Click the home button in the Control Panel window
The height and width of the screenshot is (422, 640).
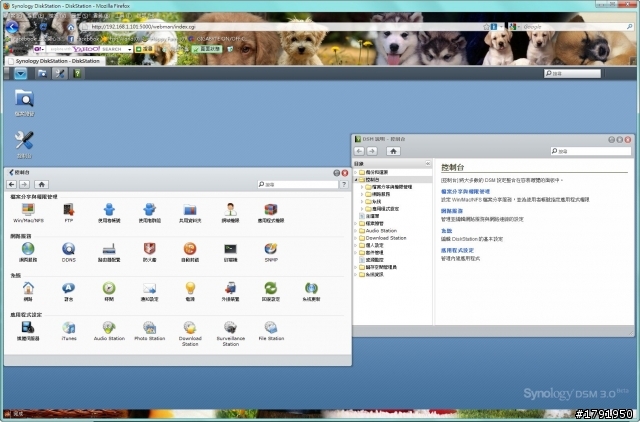tap(41, 184)
